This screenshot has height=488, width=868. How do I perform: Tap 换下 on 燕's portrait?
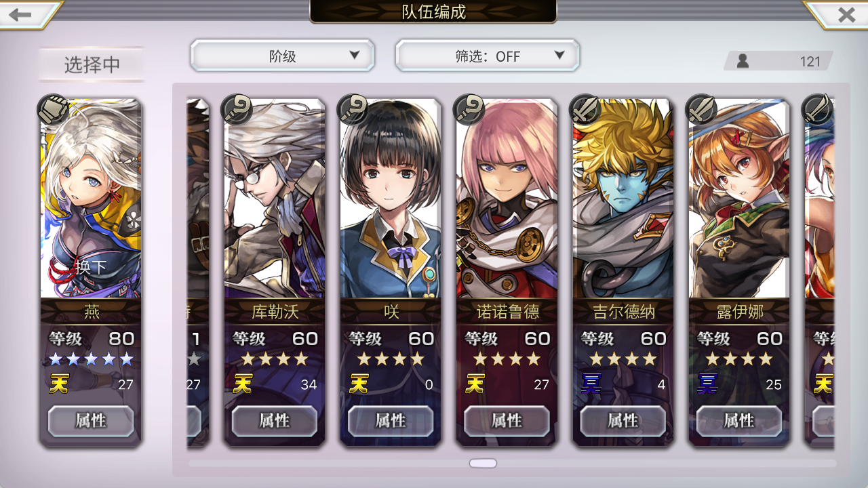91,266
